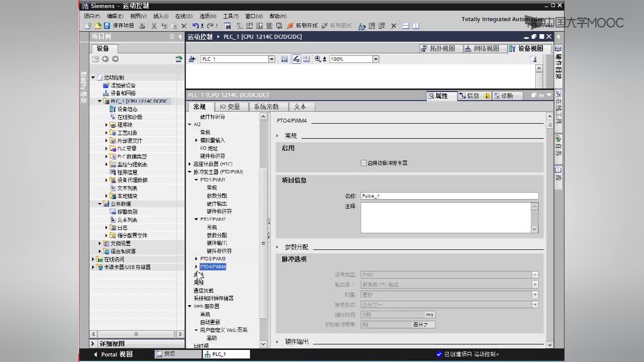Click the accessible devices icon
The width and height of the screenshot is (644, 362).
(x=361, y=26)
